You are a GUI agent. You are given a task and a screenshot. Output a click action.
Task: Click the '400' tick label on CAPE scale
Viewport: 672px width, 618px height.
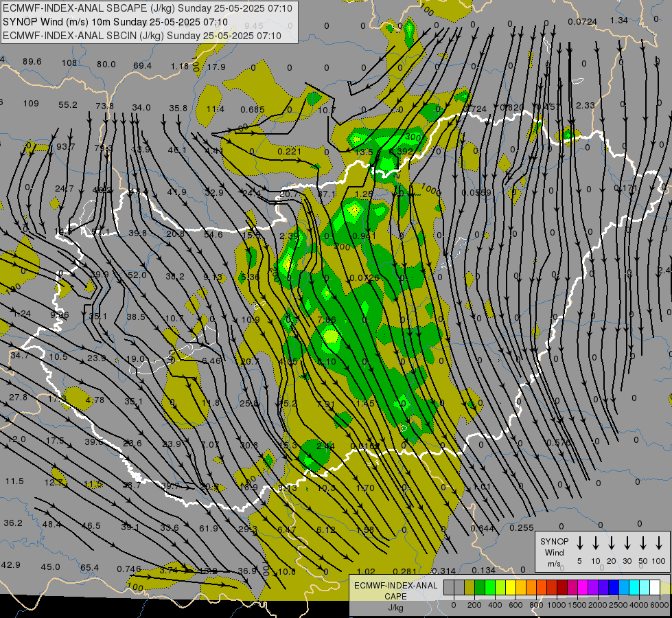point(495,605)
